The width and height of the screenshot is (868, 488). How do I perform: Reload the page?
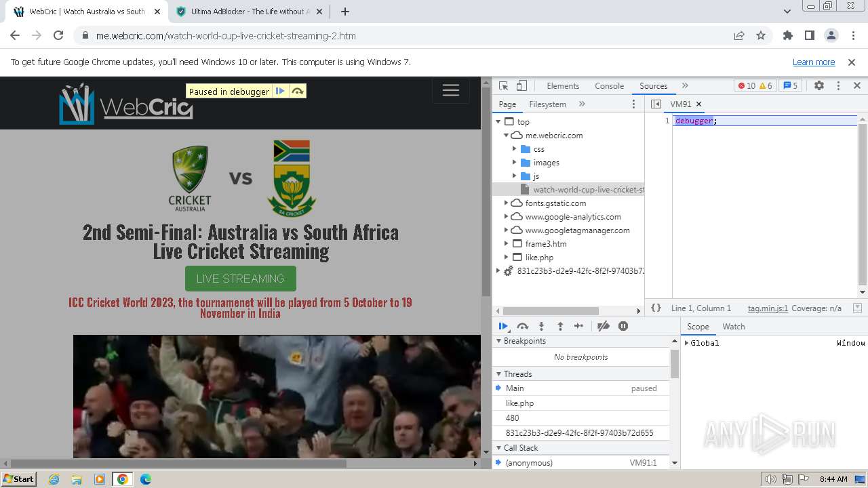click(58, 36)
